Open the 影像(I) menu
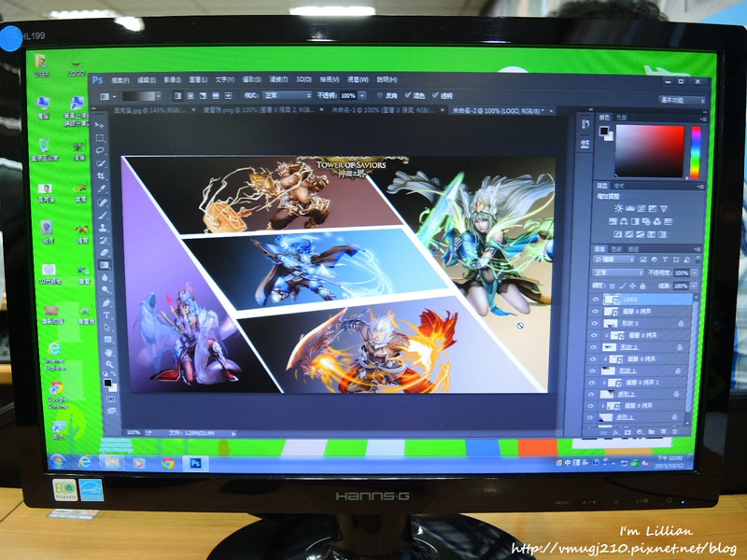 [x=173, y=80]
